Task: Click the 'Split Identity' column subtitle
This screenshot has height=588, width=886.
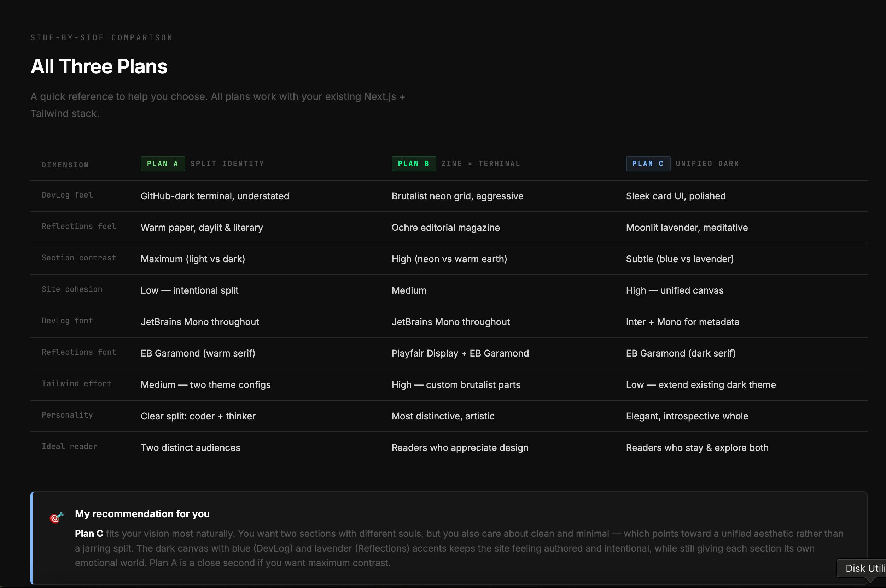Action: 227,164
